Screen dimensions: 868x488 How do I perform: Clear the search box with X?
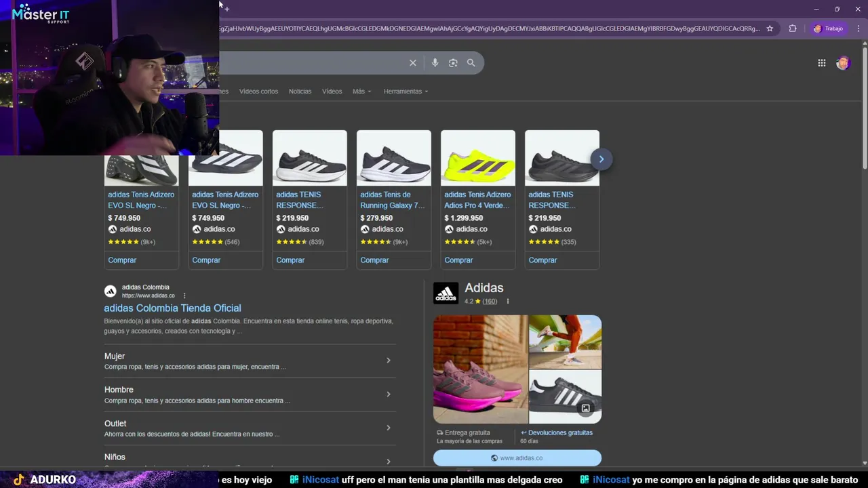(x=412, y=63)
